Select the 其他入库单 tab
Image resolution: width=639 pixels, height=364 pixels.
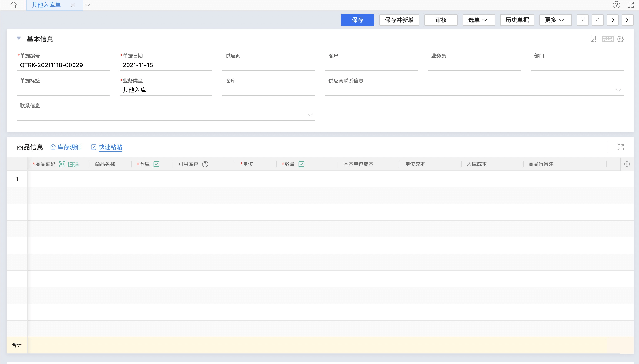[x=46, y=5]
